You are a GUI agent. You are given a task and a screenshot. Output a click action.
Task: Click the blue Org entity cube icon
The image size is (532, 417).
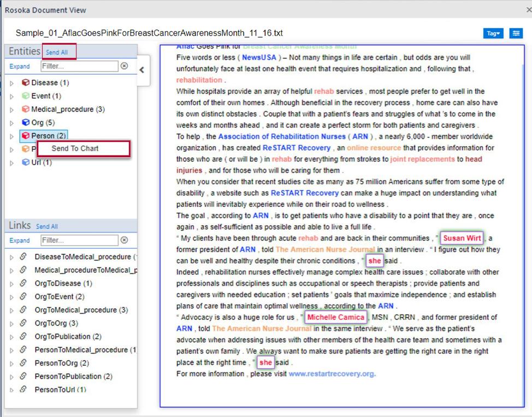pos(25,123)
